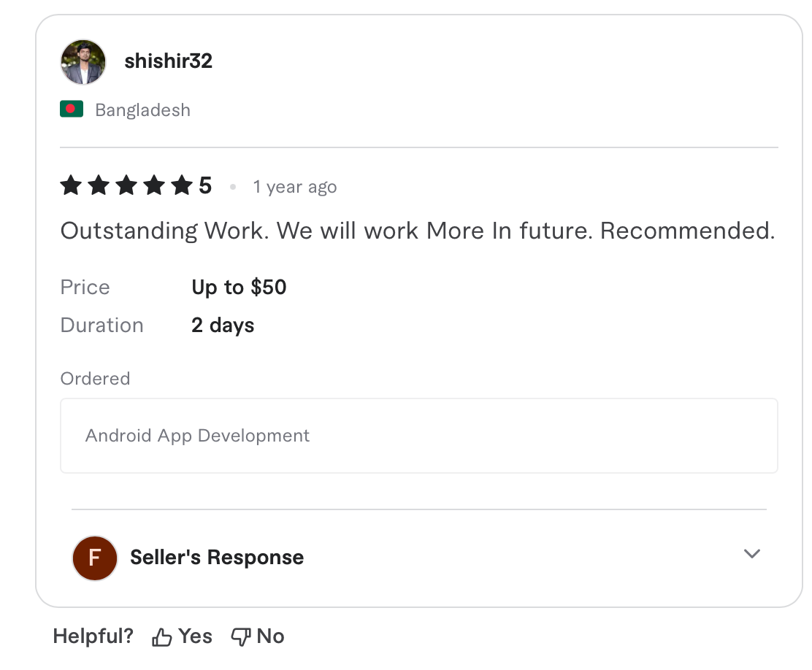Select the middle star of the rating
The height and width of the screenshot is (670, 812).
pyautogui.click(x=126, y=185)
